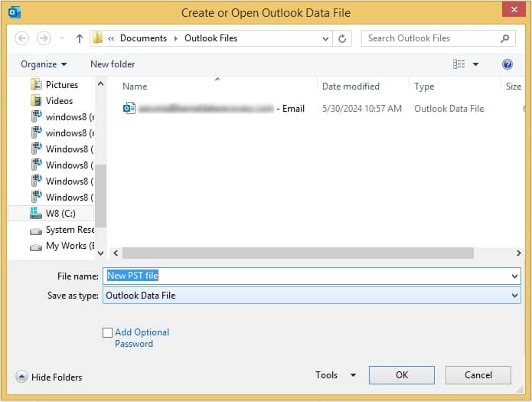This screenshot has width=532, height=402.
Task: Click the search magnifier icon
Action: tap(505, 38)
